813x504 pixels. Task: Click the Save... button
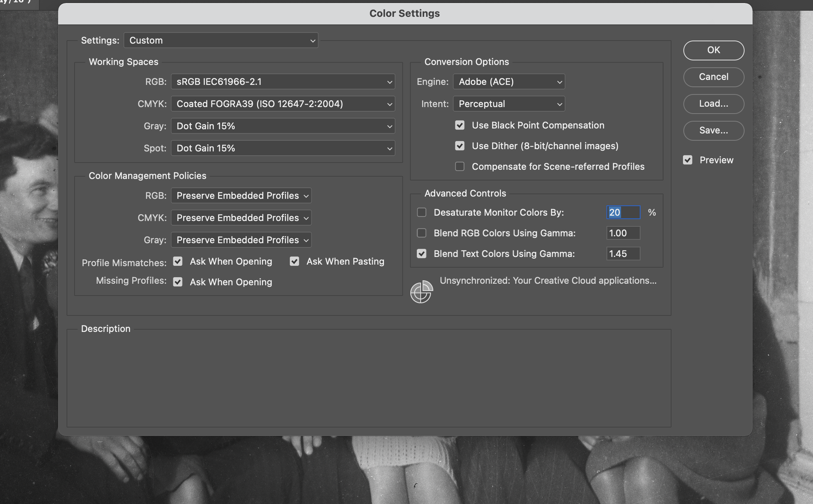click(714, 131)
